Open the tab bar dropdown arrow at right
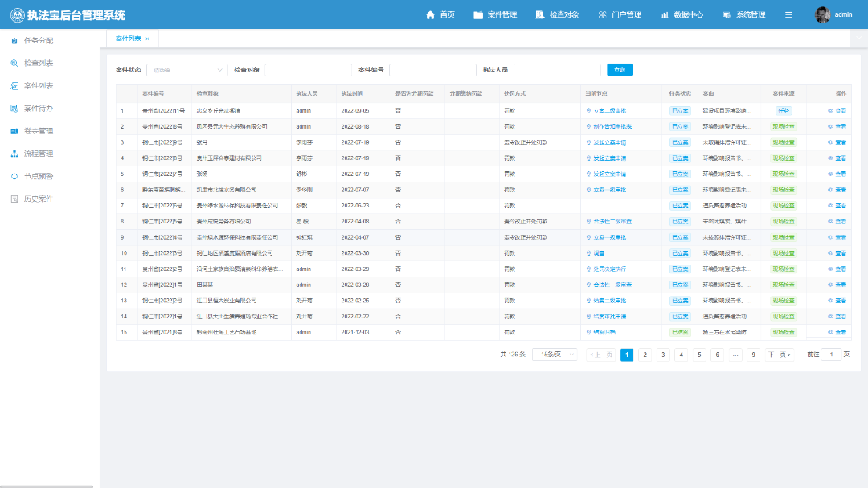Screen dimensions: 868x488 (858, 39)
